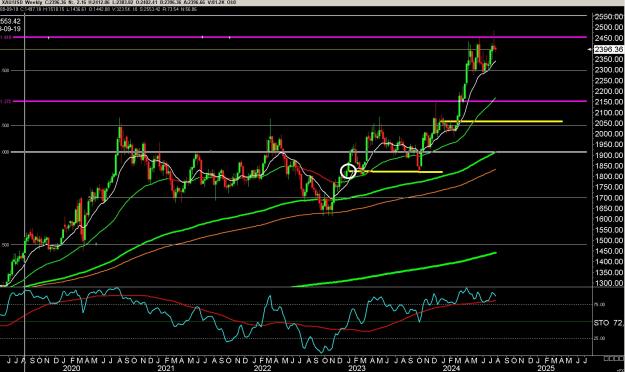Click the 2250.00 price axis label

point(608,81)
